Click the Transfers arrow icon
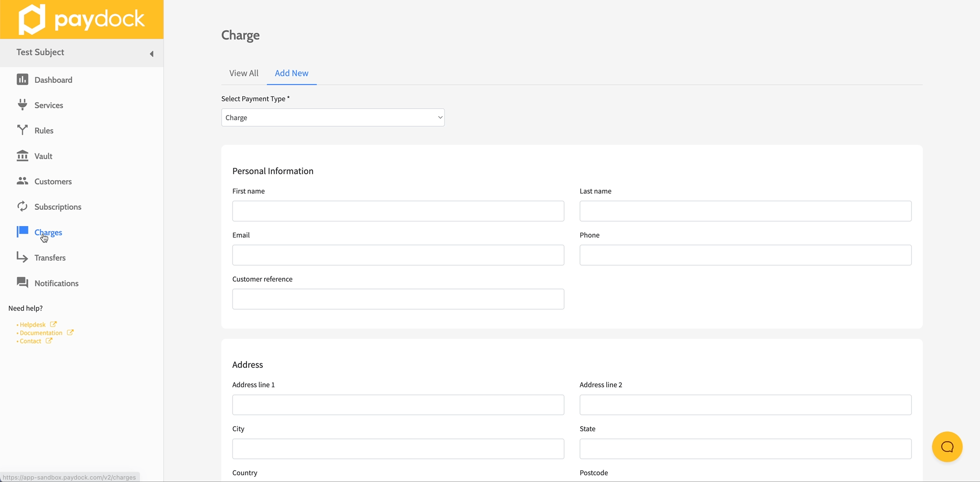This screenshot has width=980, height=482. [22, 257]
